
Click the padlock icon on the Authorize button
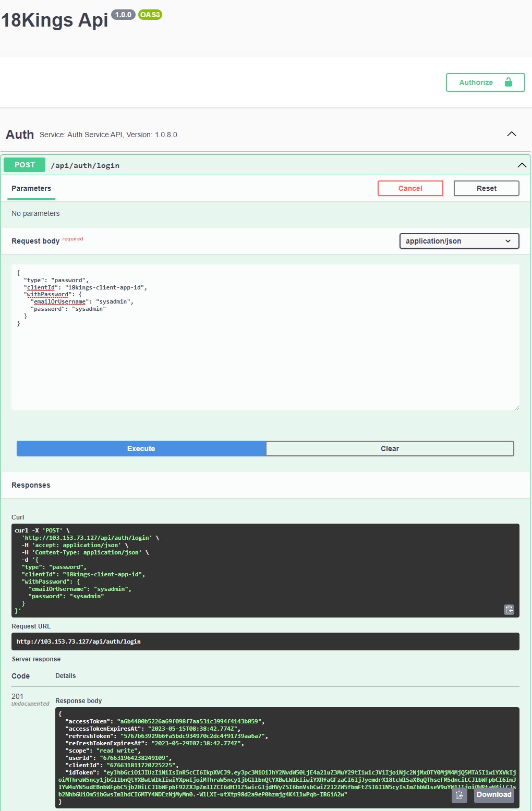pos(508,82)
